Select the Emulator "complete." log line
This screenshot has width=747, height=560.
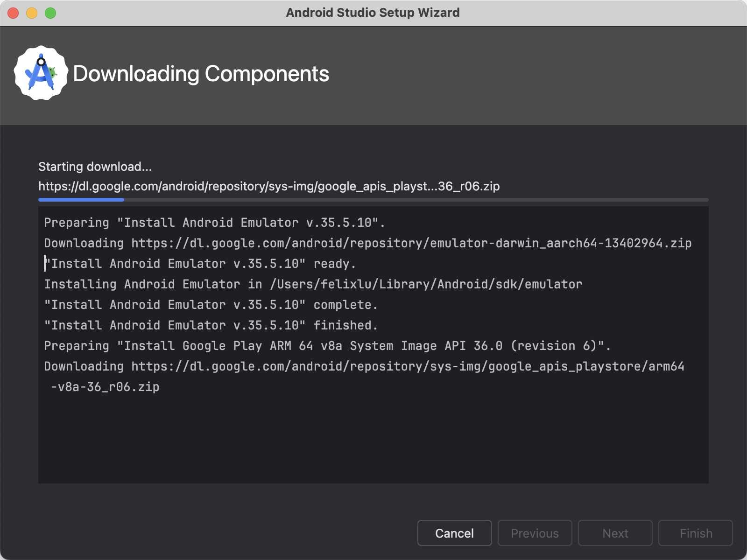211,305
